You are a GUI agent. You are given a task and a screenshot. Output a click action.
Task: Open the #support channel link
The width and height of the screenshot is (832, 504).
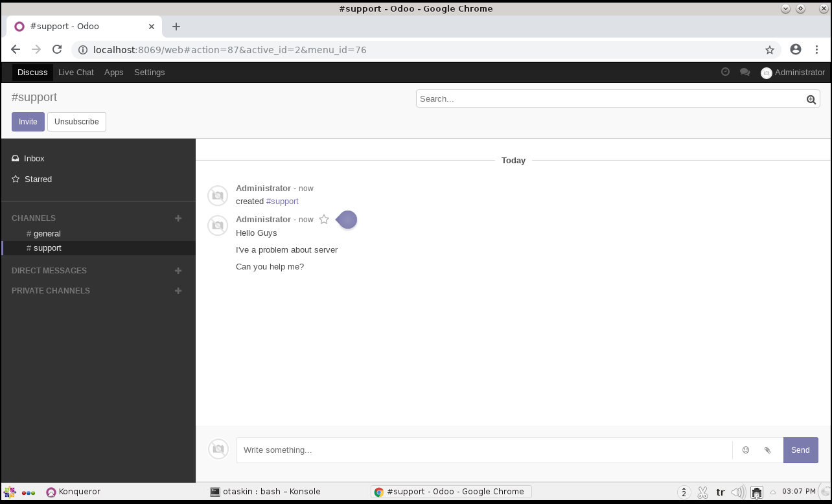coord(282,201)
